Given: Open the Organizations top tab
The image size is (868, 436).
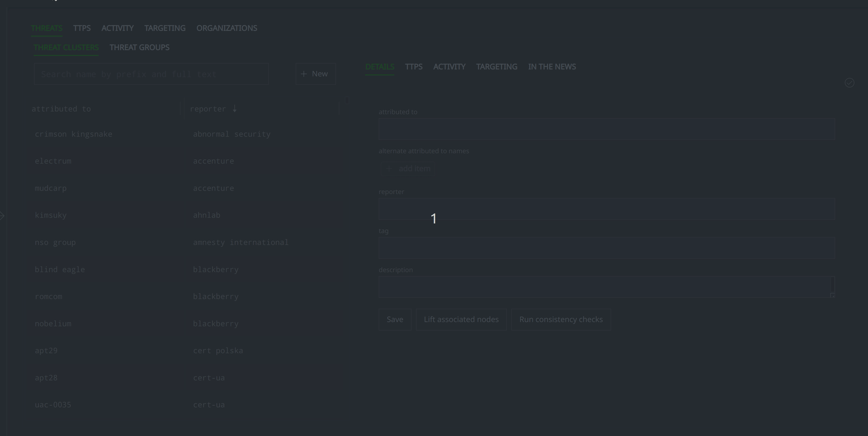Looking at the screenshot, I should [x=227, y=28].
